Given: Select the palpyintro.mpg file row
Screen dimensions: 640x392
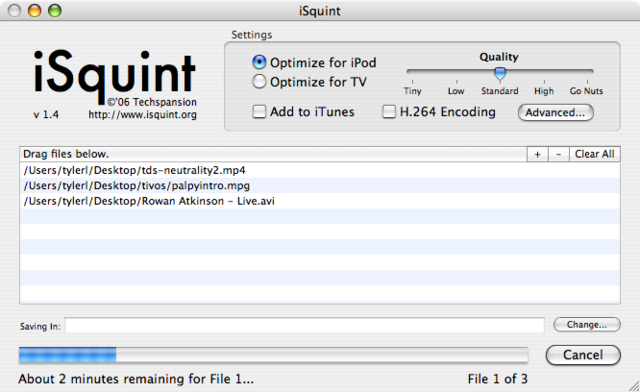Looking at the screenshot, I should (x=320, y=185).
